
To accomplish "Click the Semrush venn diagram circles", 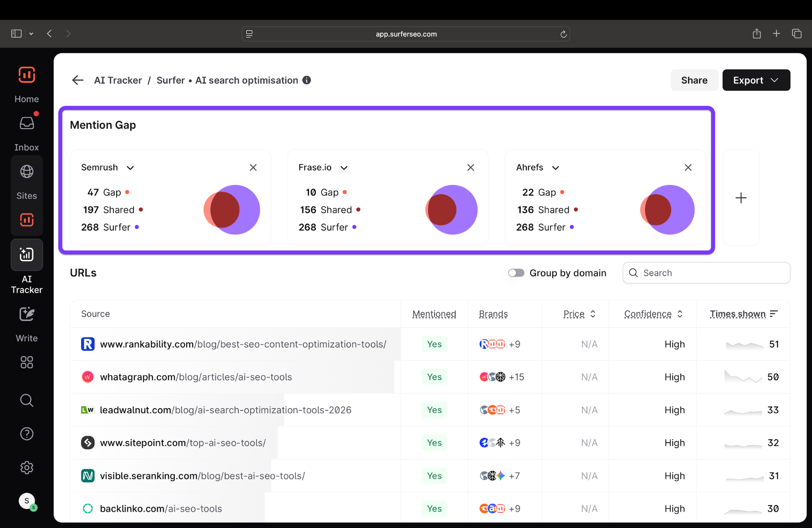I will tap(232, 210).
